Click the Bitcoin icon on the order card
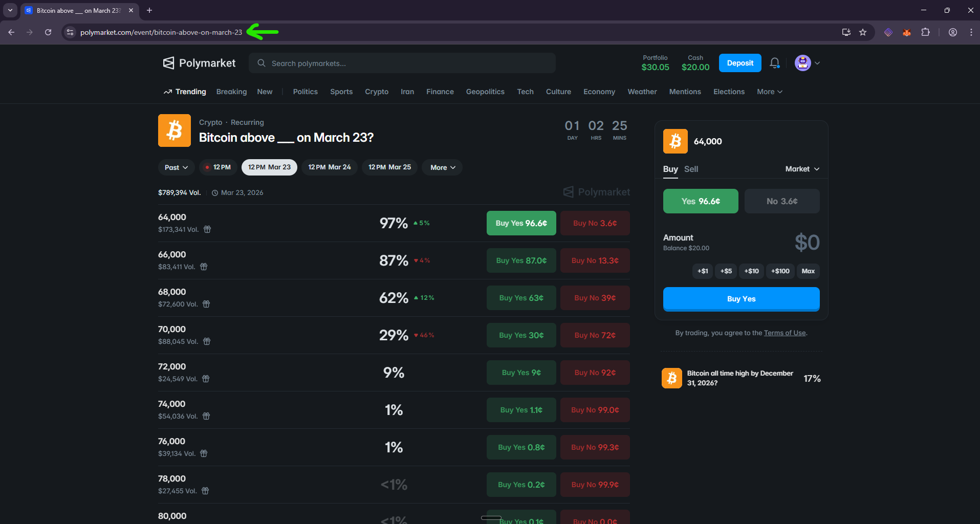The width and height of the screenshot is (980, 524). point(675,141)
